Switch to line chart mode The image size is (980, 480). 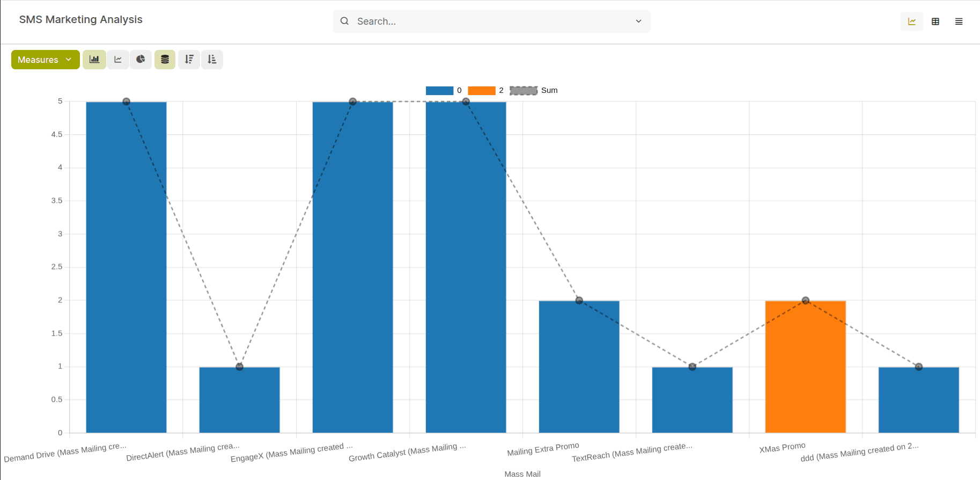pyautogui.click(x=118, y=60)
